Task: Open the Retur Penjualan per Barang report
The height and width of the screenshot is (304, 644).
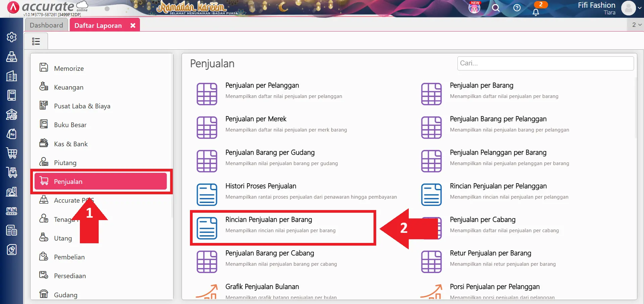Action: 490,253
